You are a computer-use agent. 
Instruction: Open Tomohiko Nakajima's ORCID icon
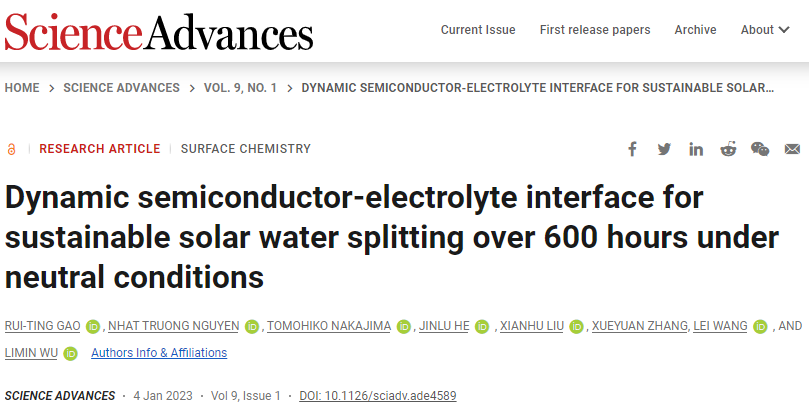coord(403,326)
